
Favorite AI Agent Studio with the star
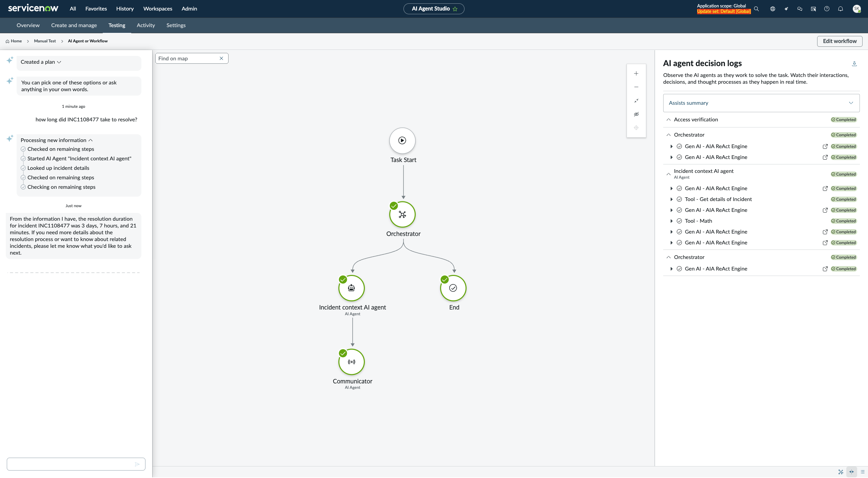(x=455, y=9)
